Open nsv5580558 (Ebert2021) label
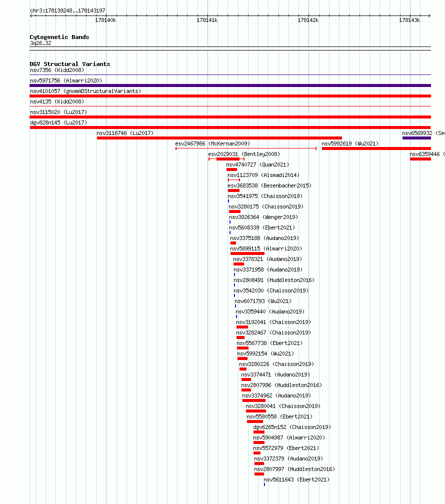 pyautogui.click(x=279, y=416)
